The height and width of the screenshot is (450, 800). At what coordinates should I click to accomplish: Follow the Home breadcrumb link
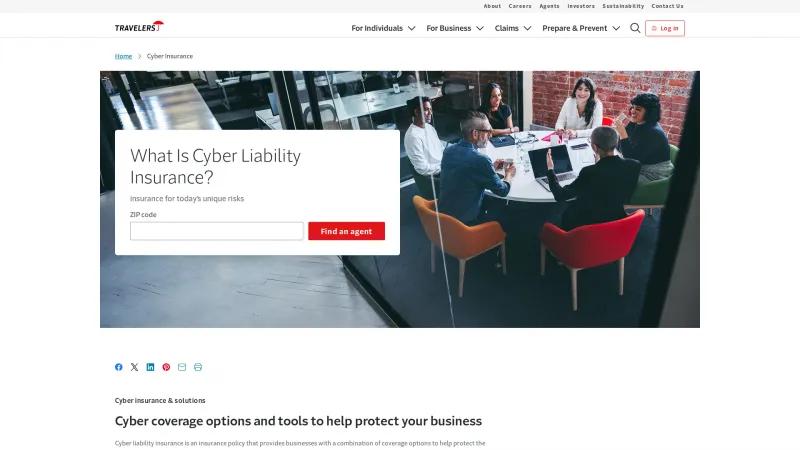[x=123, y=56]
